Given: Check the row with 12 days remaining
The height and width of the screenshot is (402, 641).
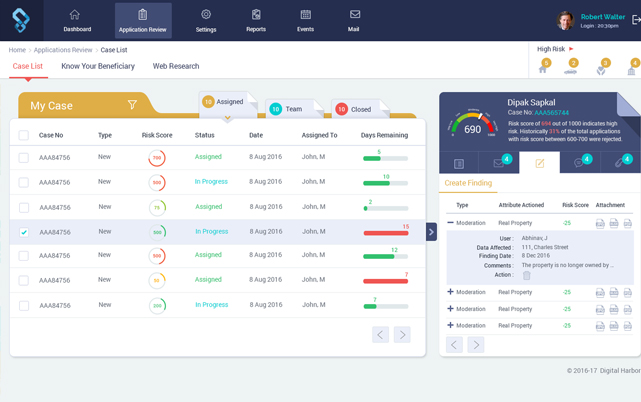Looking at the screenshot, I should pyautogui.click(x=24, y=256).
